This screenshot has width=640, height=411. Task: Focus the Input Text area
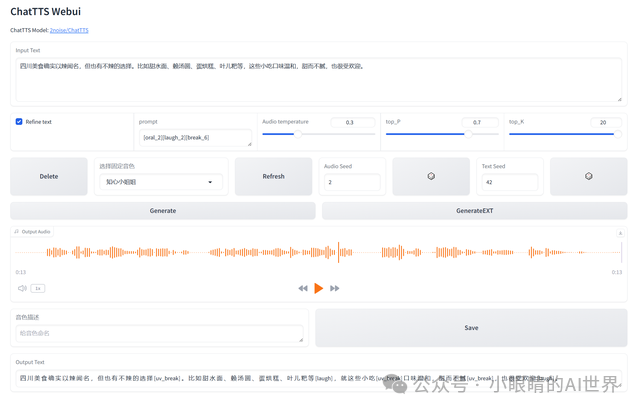[318, 80]
